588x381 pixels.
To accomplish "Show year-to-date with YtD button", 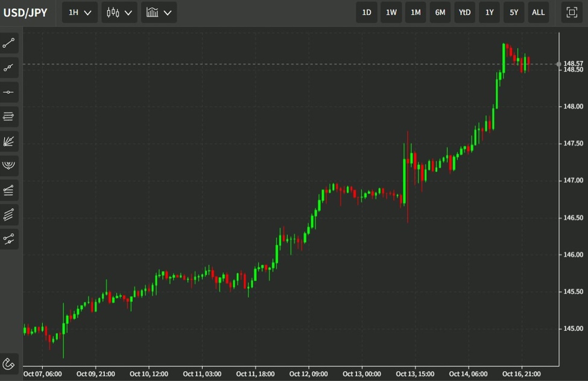I will [x=464, y=12].
